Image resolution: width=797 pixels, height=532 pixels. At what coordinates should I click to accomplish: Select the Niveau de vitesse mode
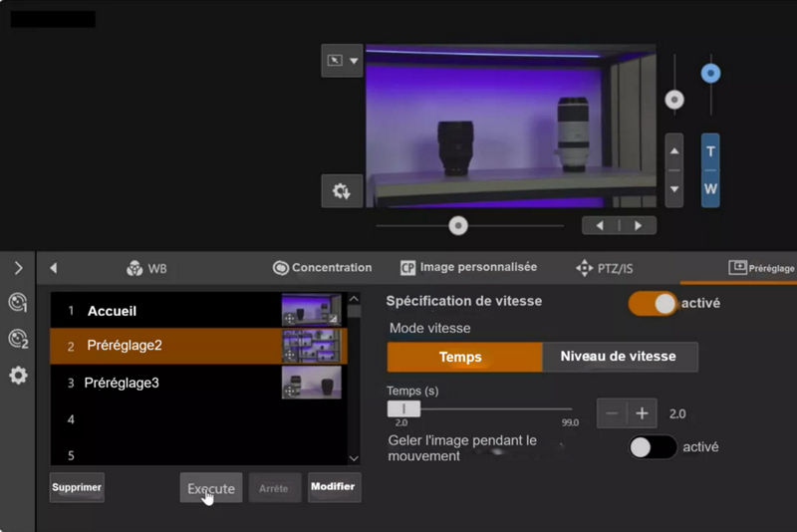click(619, 357)
